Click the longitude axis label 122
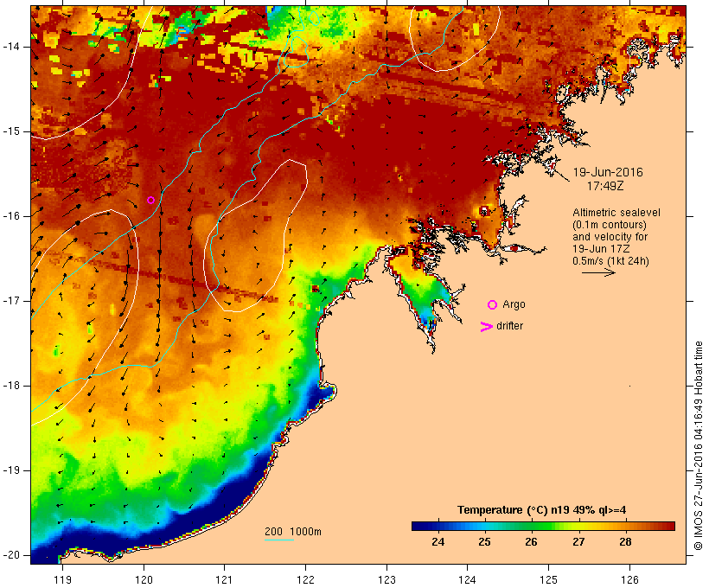709x588 pixels. coord(306,580)
